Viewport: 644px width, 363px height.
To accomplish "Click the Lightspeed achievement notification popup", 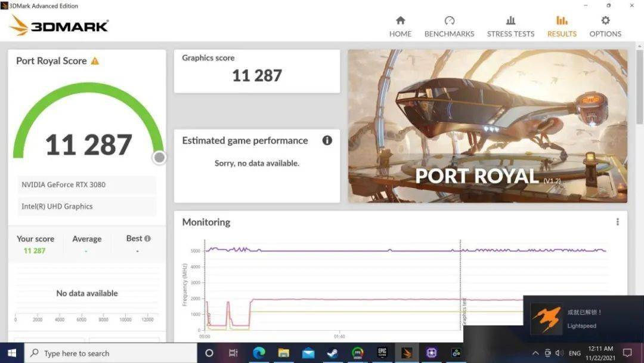I will click(584, 319).
